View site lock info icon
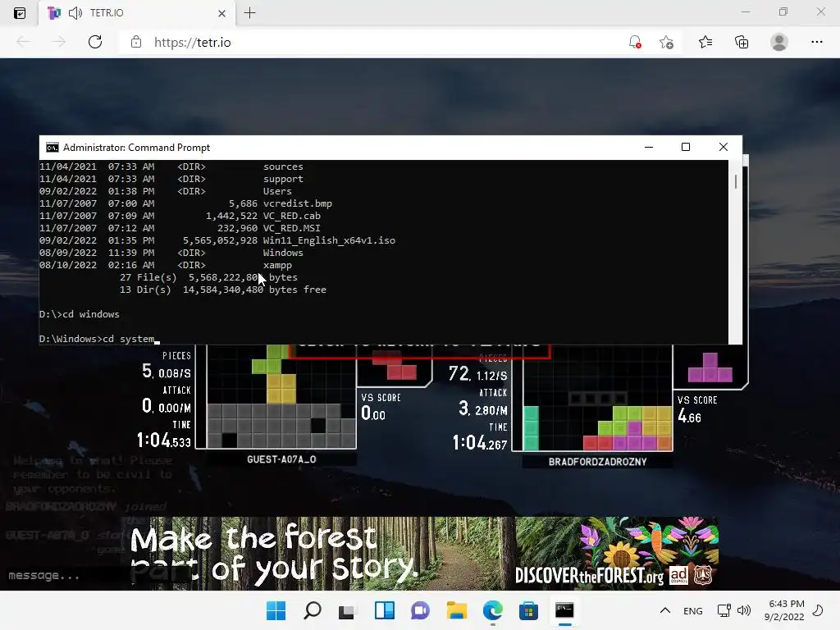 pos(136,42)
